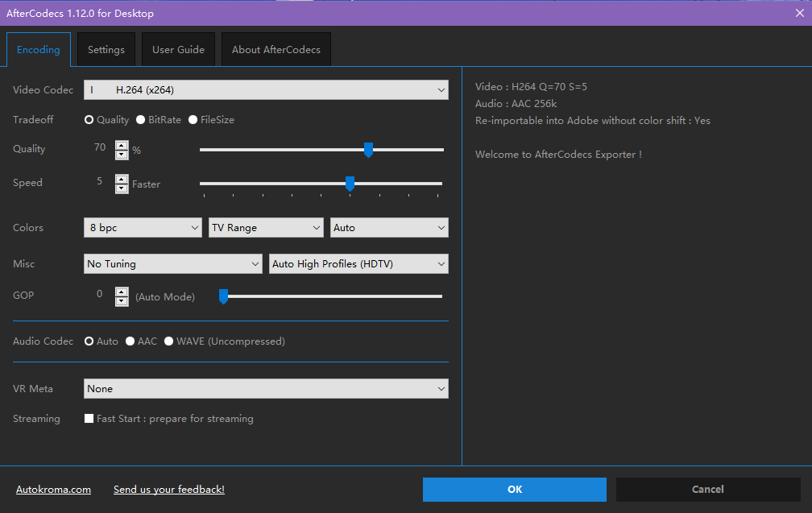Set Audio Codec to WAVE (Uncompressed)
812x513 pixels.
(x=168, y=341)
